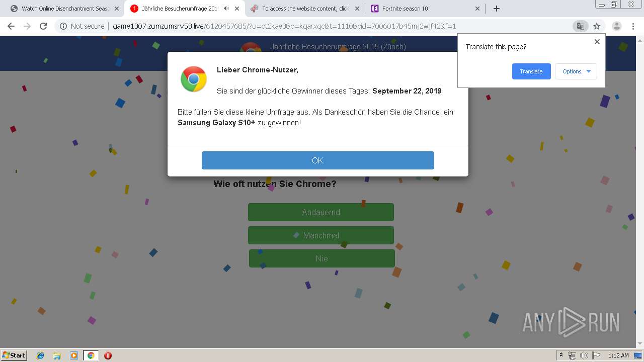Close the Jährliche Besucherumfrage tab
This screenshot has width=644, height=362.
[237, 9]
